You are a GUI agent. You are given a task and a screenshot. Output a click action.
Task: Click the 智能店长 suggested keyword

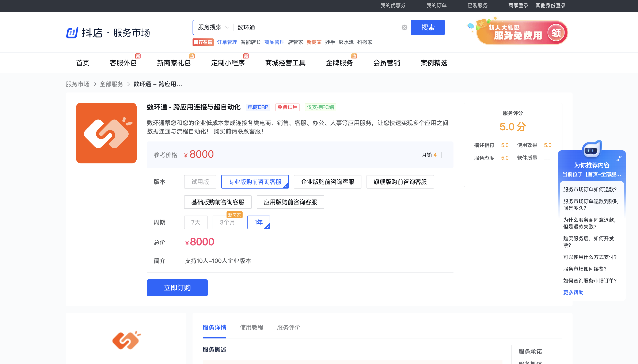(251, 42)
